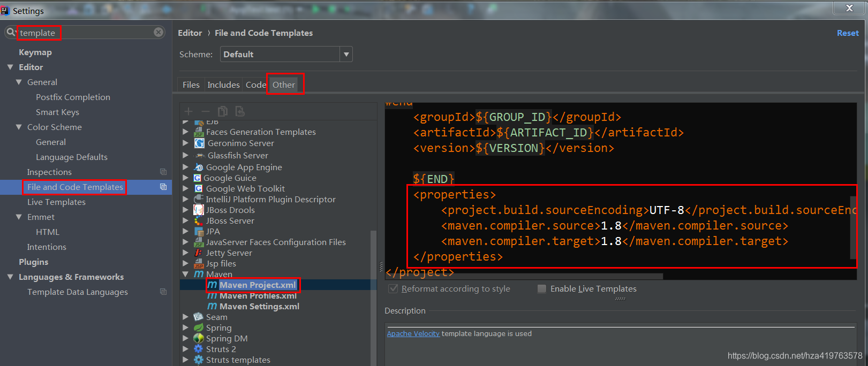Switch to the Files tab
The image size is (868, 366).
pos(191,85)
